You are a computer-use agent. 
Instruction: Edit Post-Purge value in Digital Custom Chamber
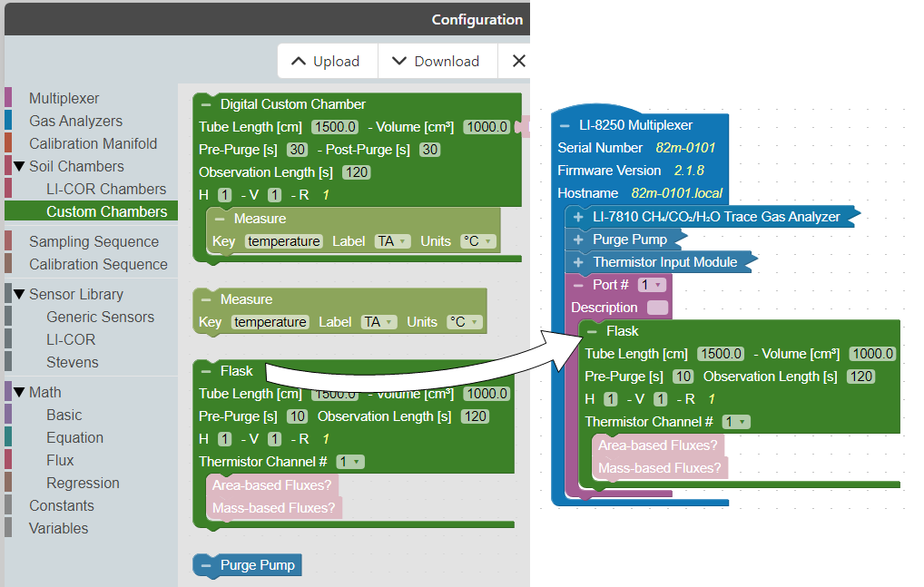430,150
